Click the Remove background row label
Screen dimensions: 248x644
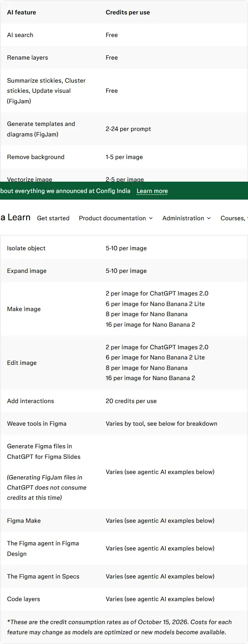pyautogui.click(x=36, y=157)
